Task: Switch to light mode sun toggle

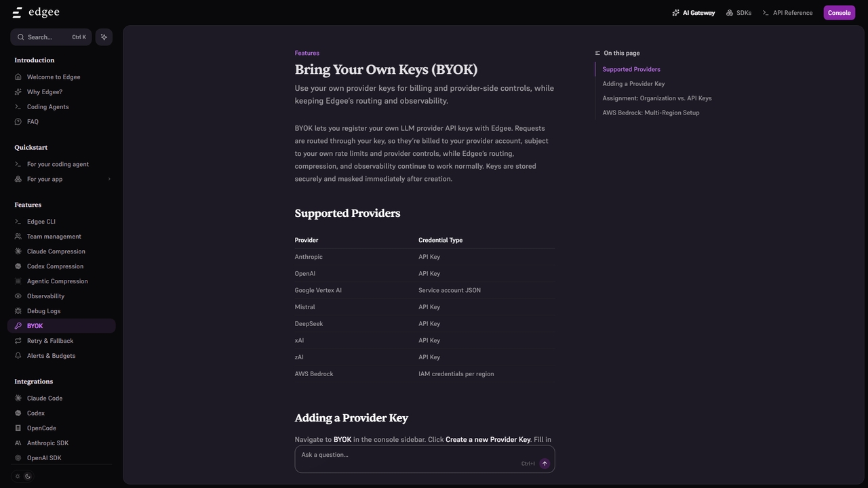Action: 18,476
